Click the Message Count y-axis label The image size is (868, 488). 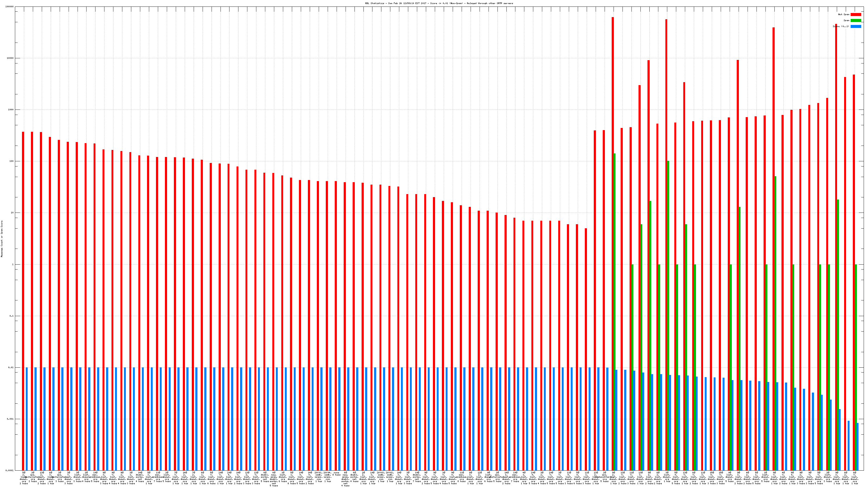click(x=2, y=239)
